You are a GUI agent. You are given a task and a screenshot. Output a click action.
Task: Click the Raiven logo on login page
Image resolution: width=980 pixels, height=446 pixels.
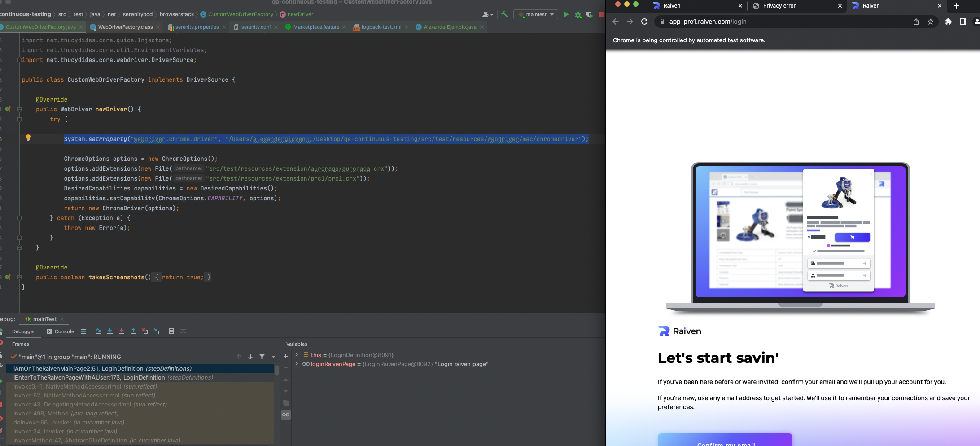[x=679, y=331]
